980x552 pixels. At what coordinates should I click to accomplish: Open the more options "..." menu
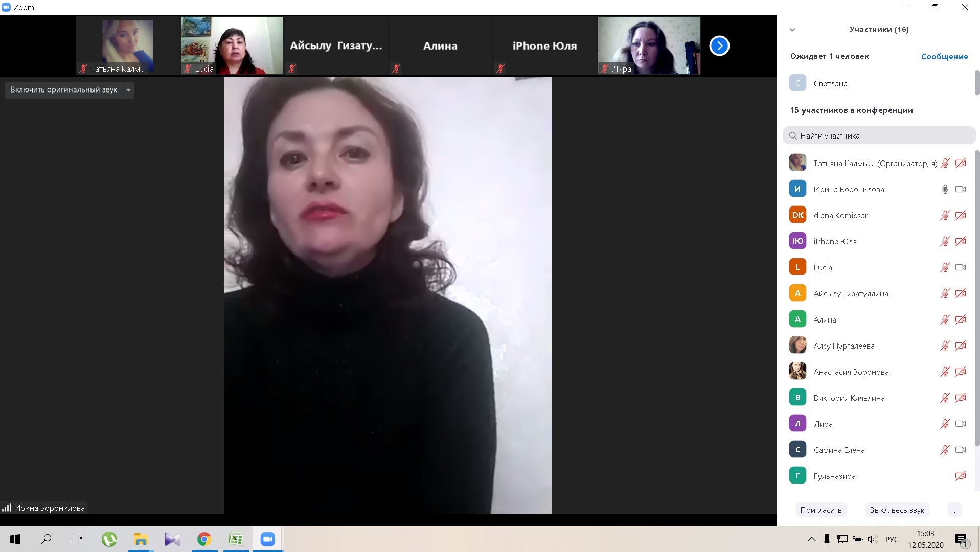(954, 510)
